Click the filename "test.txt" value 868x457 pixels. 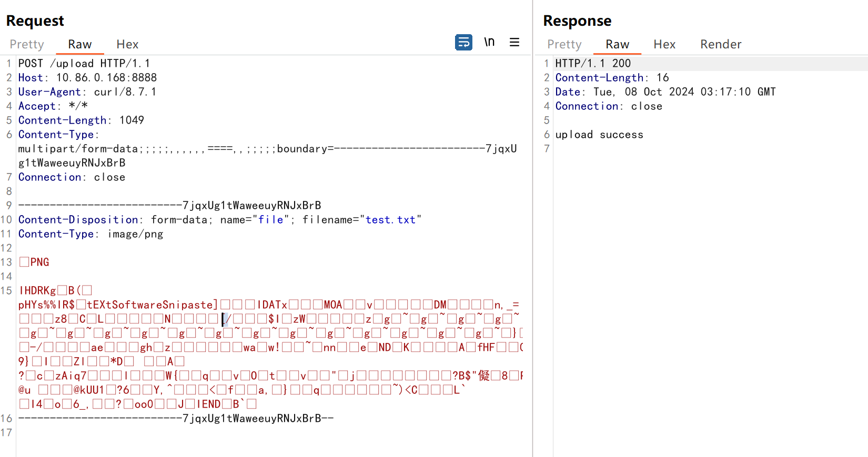point(390,220)
